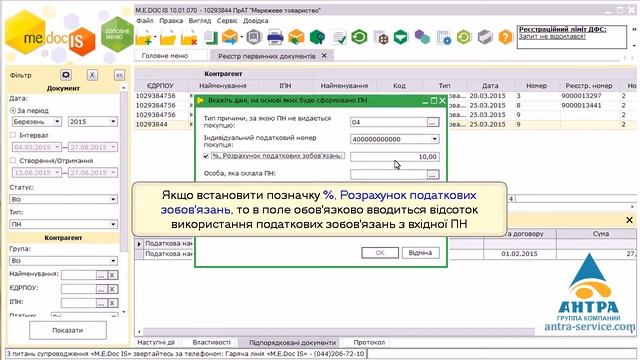640x360 pixels.
Task: Open the Довідка menu
Action: click(256, 20)
